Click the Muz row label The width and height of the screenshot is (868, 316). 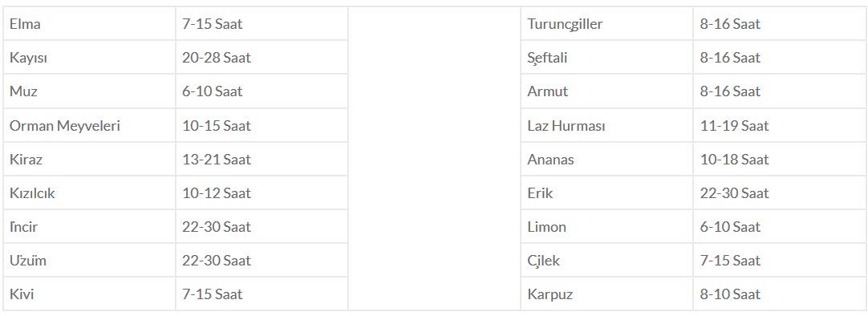coord(89,91)
